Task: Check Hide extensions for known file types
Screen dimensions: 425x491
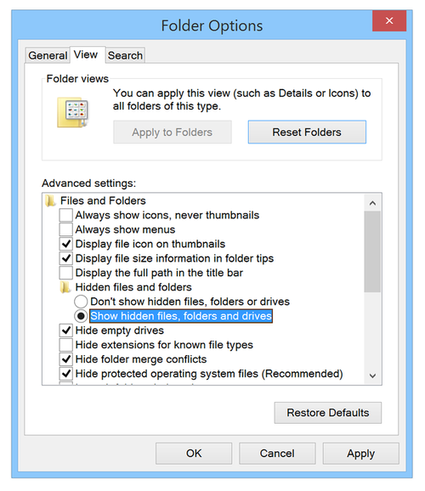Action: click(66, 345)
